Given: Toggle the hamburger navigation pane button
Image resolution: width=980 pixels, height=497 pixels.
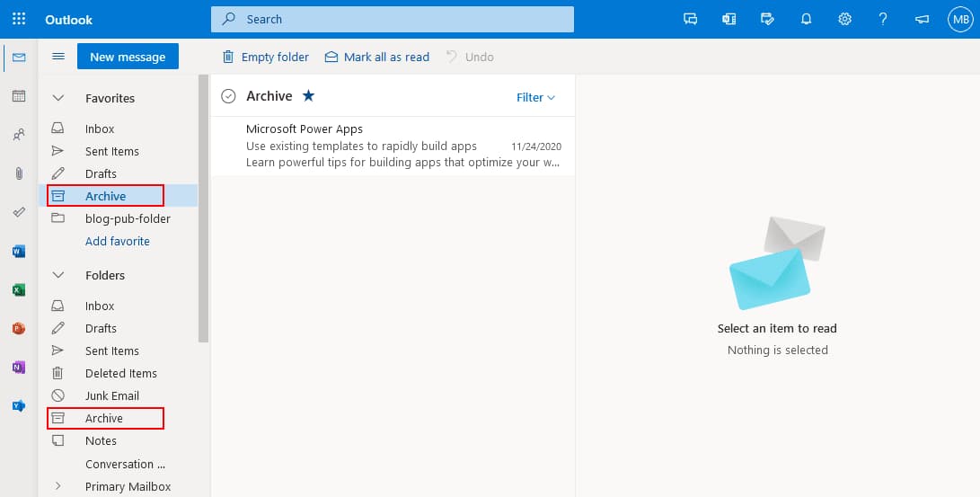Looking at the screenshot, I should click(58, 57).
